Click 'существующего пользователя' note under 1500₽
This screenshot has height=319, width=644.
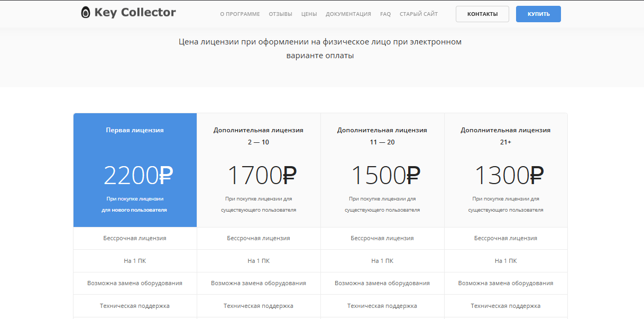coord(382,210)
